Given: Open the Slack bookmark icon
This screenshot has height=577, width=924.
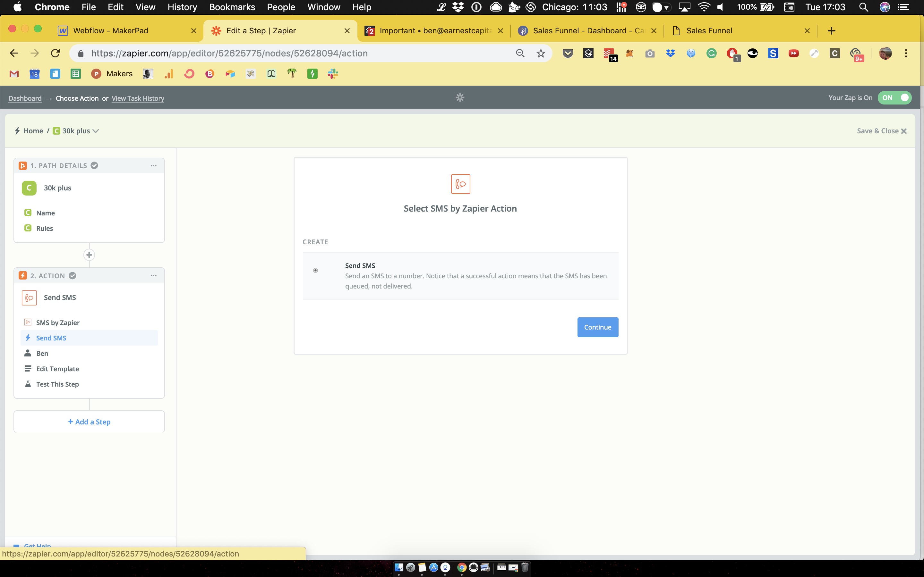Looking at the screenshot, I should [333, 74].
